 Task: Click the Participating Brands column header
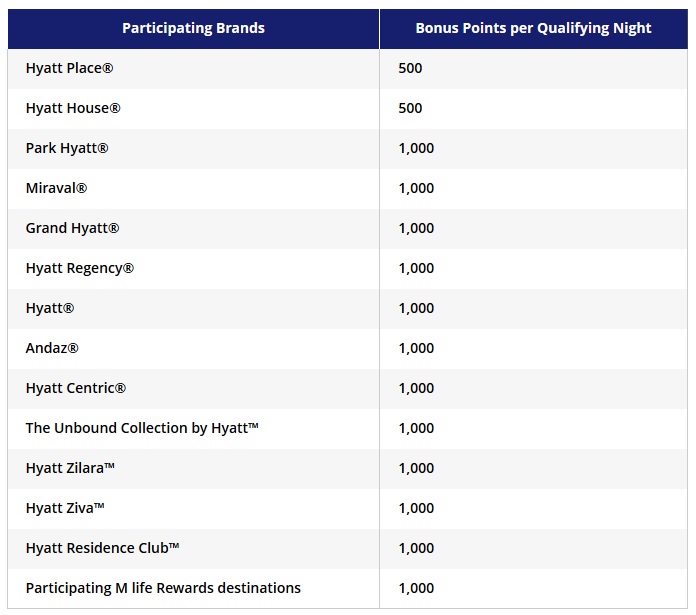[193, 28]
